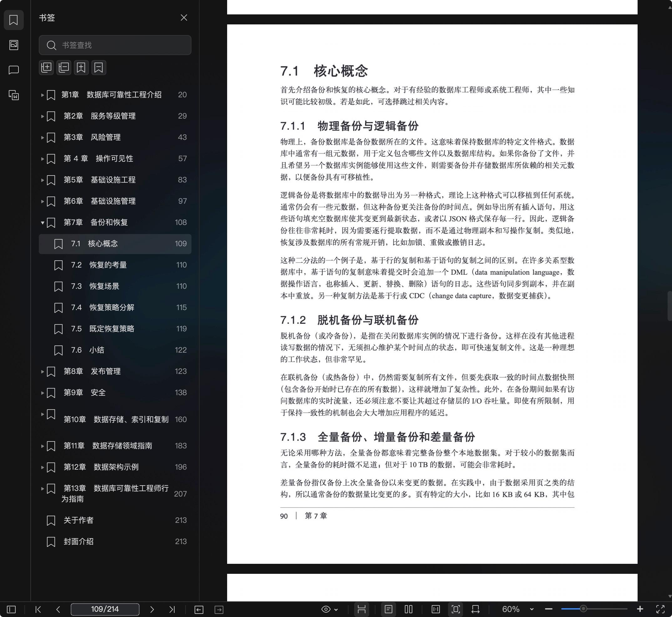Jump to 第5章 基础设施工程 bookmark
Image resolution: width=672 pixels, height=617 pixels.
[x=115, y=180]
